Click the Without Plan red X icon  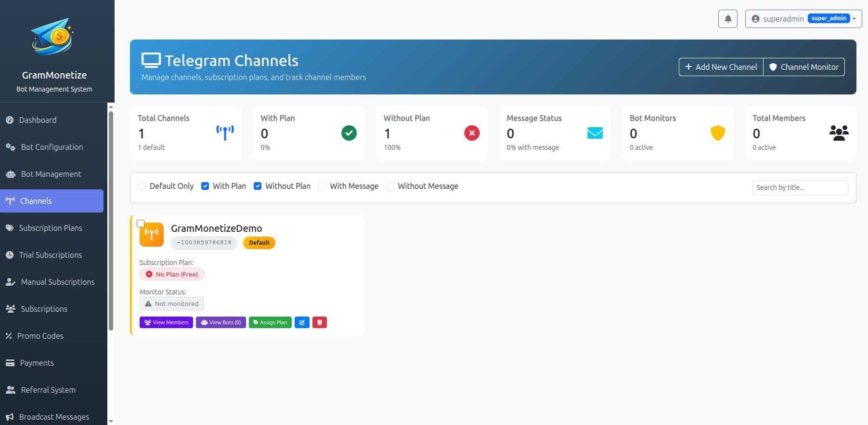click(x=472, y=133)
